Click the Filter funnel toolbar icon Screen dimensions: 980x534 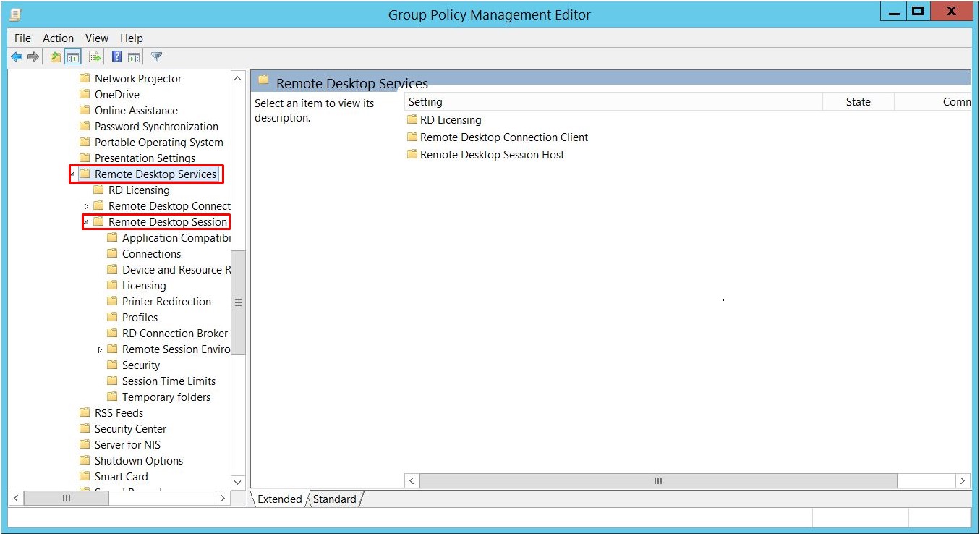pos(156,57)
